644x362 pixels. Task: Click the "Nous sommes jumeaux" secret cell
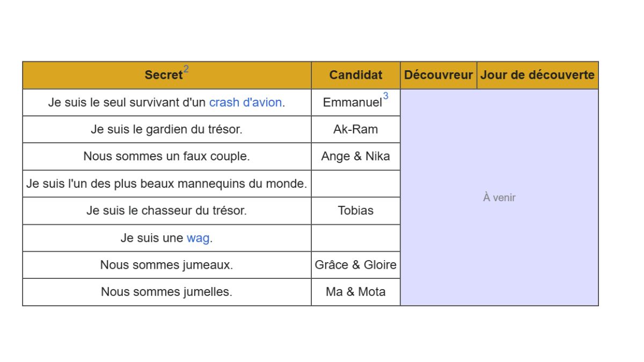click(x=166, y=265)
